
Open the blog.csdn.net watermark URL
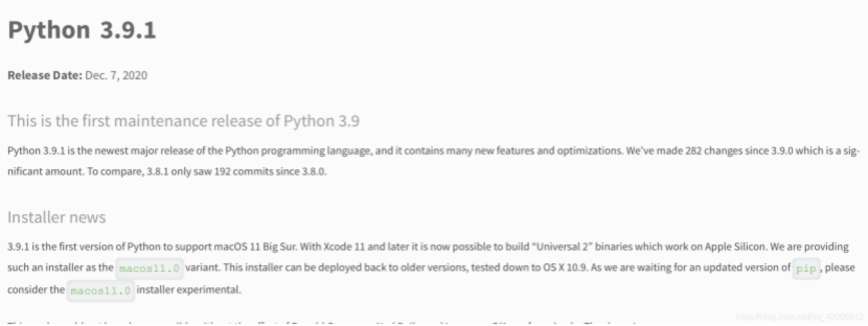[x=799, y=317]
